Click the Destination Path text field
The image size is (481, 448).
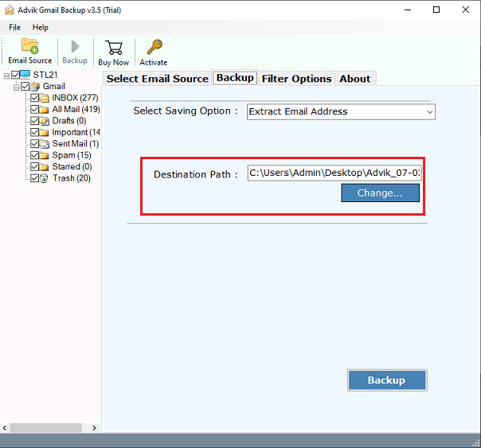(334, 173)
